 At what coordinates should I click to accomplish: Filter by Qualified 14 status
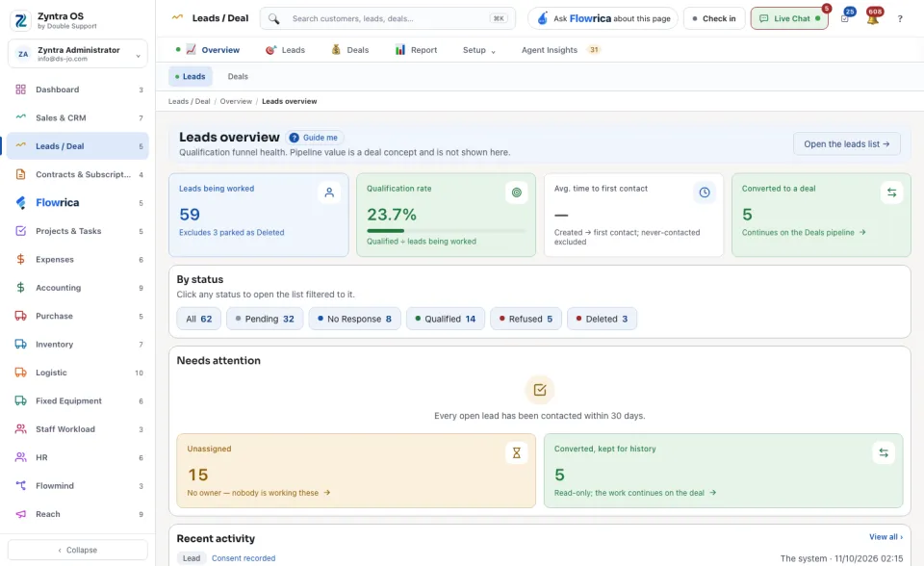click(446, 319)
